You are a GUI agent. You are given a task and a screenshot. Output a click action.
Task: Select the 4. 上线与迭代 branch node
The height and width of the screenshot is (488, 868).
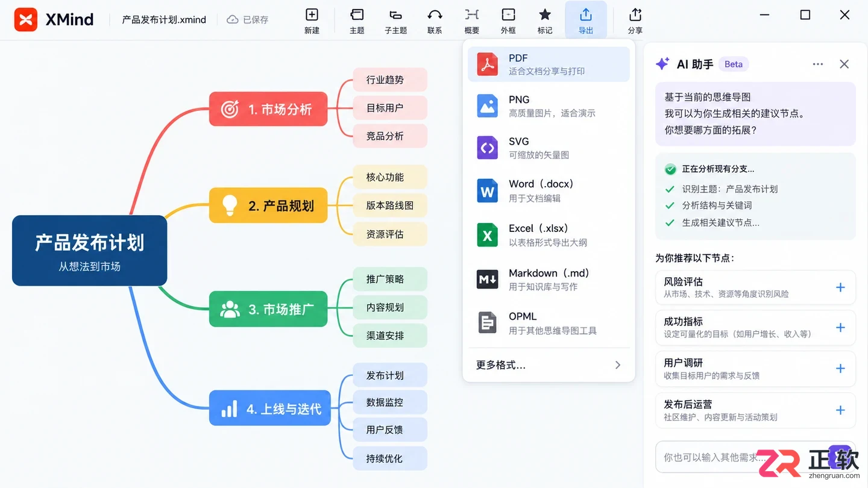tap(270, 408)
